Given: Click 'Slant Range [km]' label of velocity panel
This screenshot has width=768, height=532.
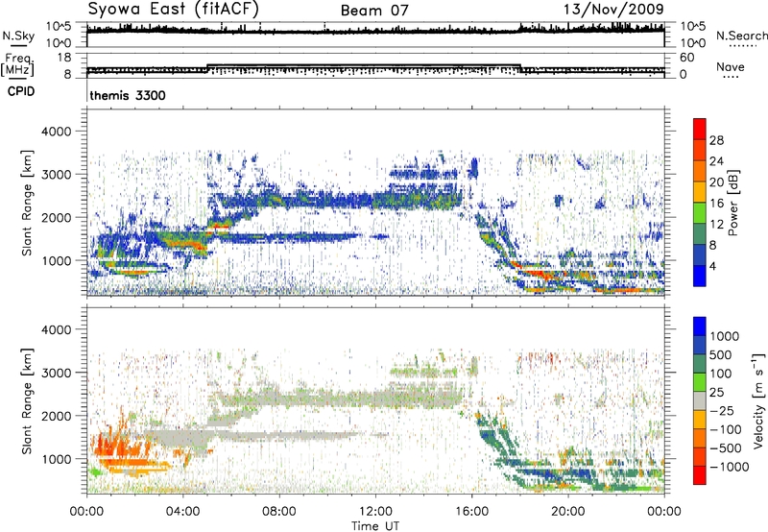Looking at the screenshot, I should pyautogui.click(x=27, y=401).
